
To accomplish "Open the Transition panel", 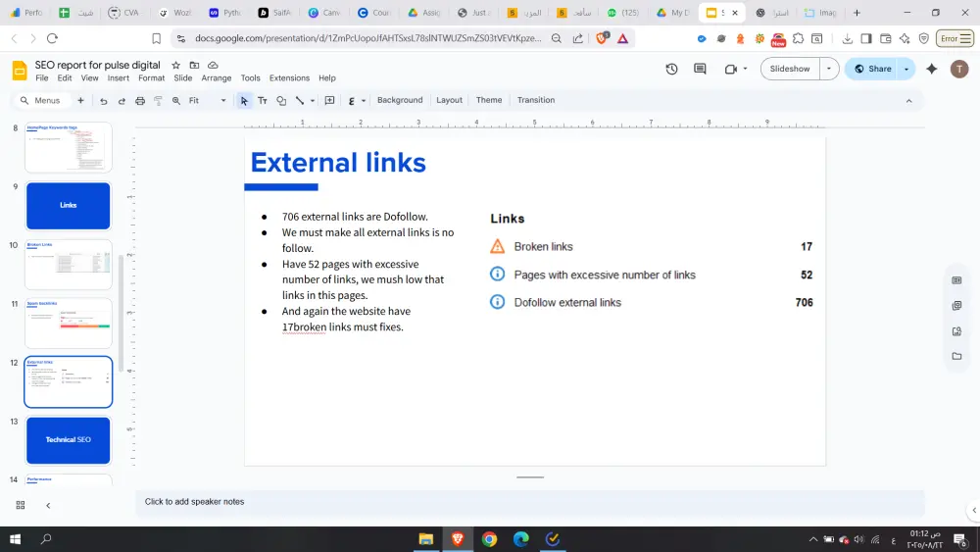I will coord(536,100).
